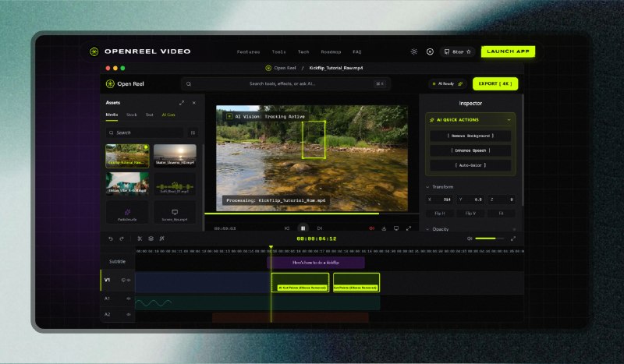The width and height of the screenshot is (624, 364).
Task: Skip to previous frame in the player
Action: tap(286, 228)
